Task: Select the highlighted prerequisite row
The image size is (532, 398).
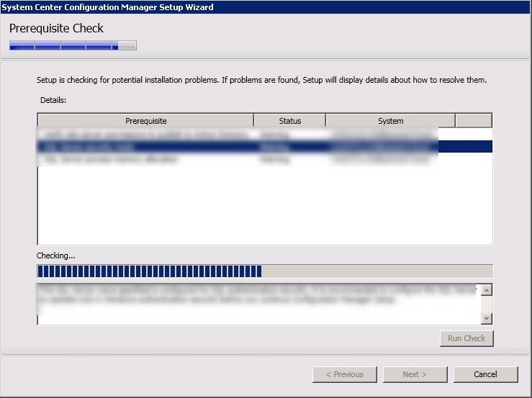Action: click(x=265, y=147)
